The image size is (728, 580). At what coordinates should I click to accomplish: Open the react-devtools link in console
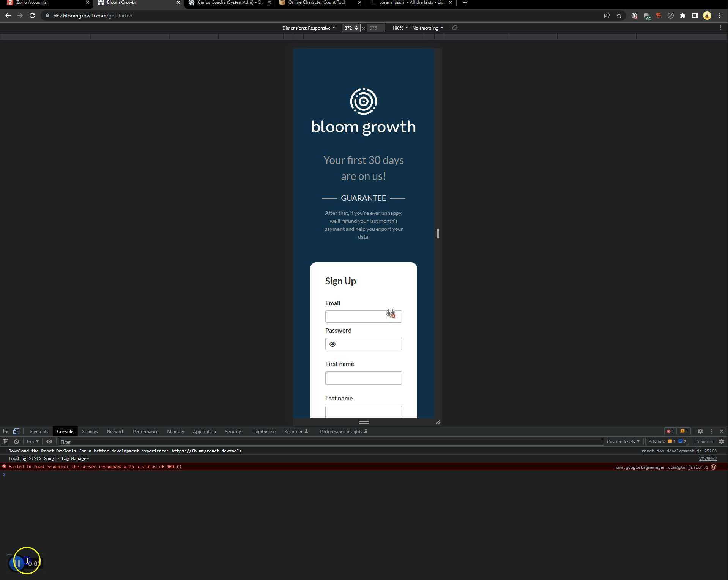tap(206, 451)
